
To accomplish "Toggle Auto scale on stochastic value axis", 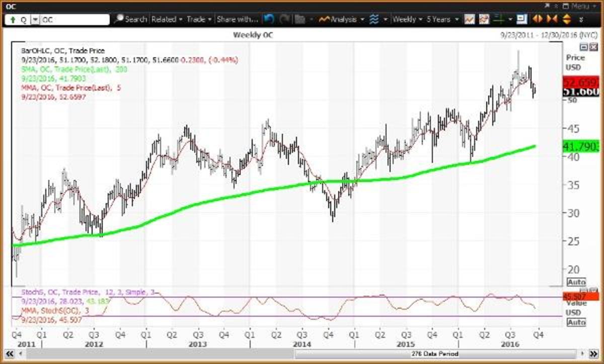I will point(576,322).
